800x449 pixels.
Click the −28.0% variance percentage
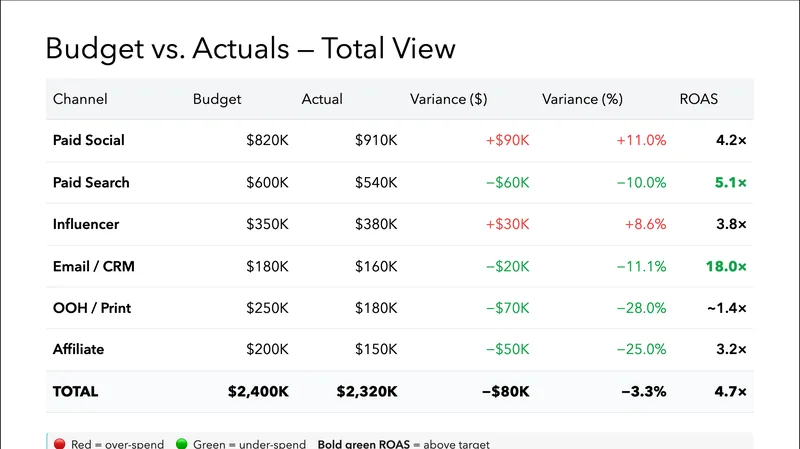[x=641, y=308]
